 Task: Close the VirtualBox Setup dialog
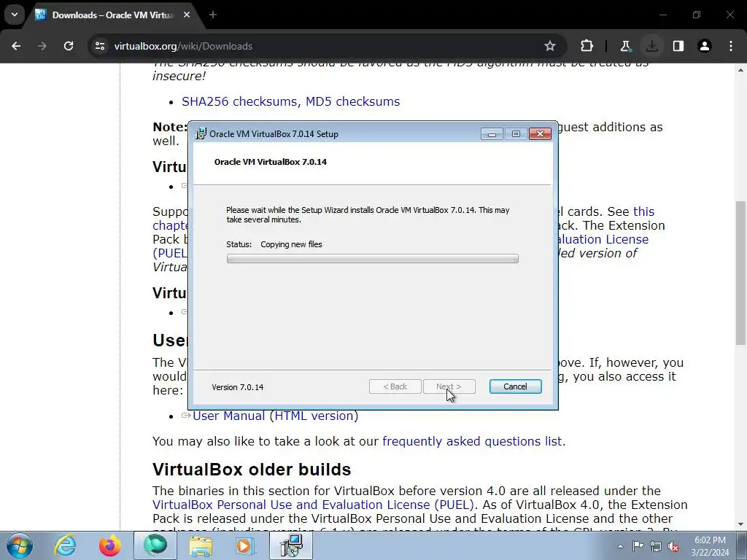point(540,134)
